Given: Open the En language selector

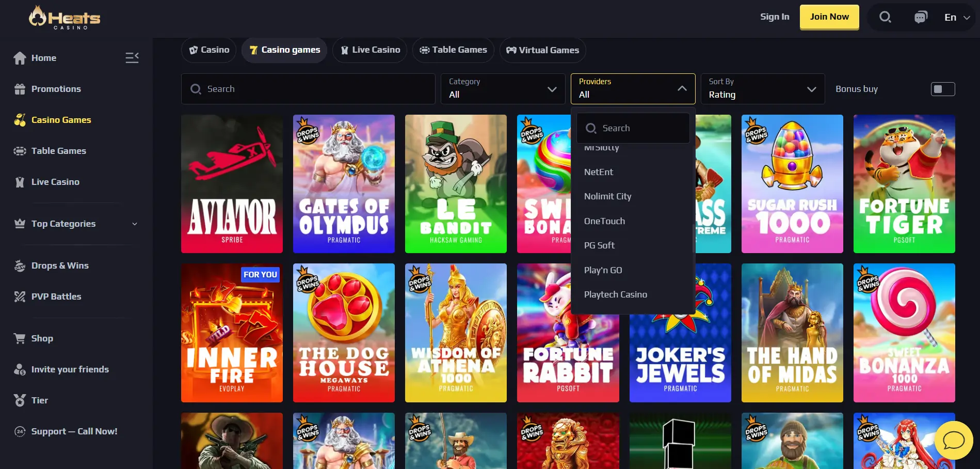Looking at the screenshot, I should [957, 17].
